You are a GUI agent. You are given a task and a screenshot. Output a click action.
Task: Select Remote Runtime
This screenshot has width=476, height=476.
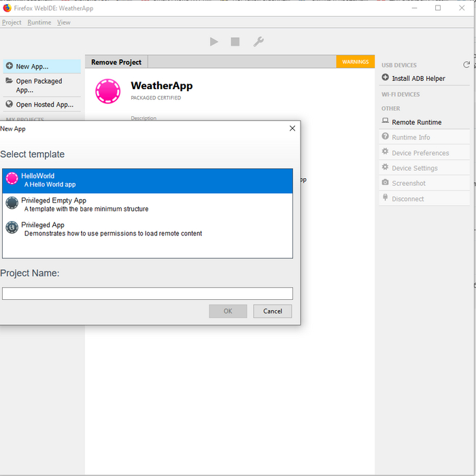[x=424, y=122]
